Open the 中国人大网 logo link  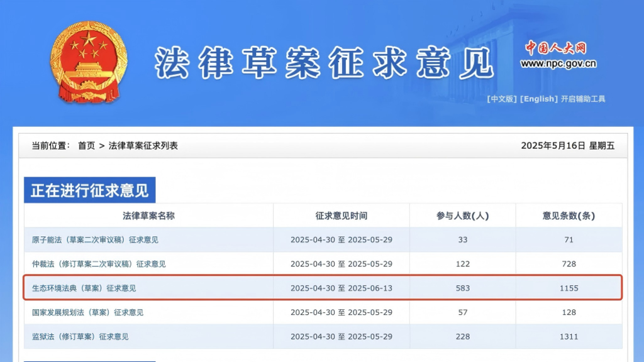[x=556, y=48]
